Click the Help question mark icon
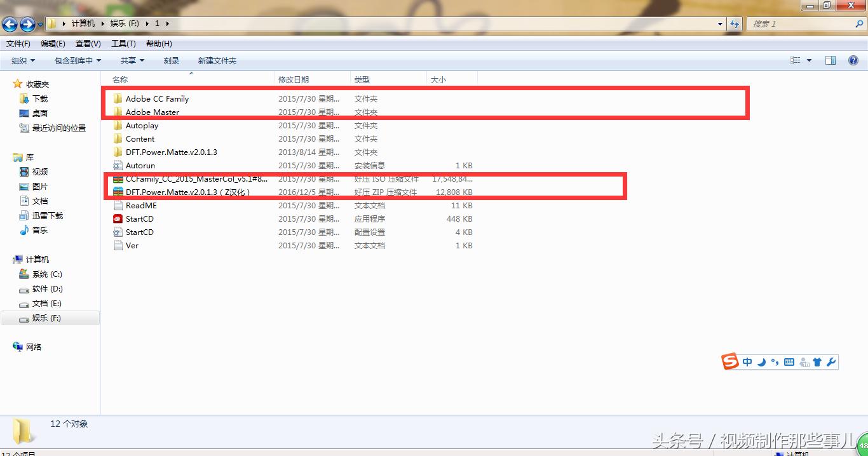Image resolution: width=868 pixels, height=456 pixels. tap(853, 60)
